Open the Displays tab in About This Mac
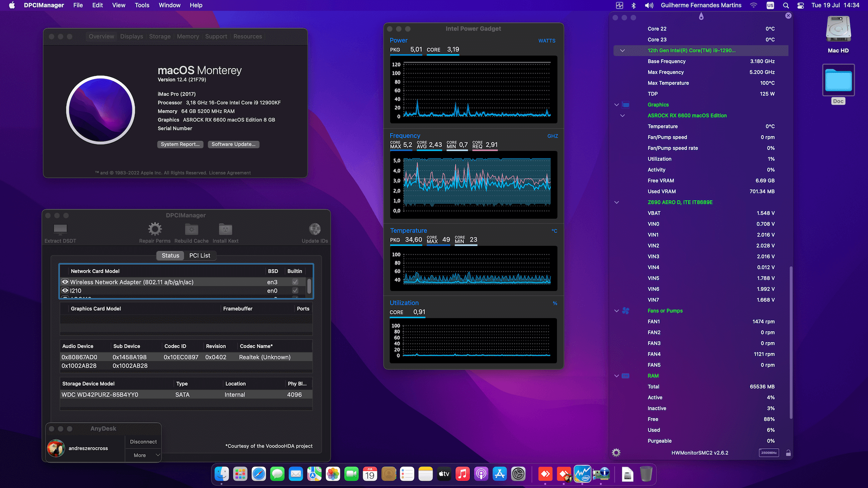The width and height of the screenshot is (868, 488). tap(132, 37)
